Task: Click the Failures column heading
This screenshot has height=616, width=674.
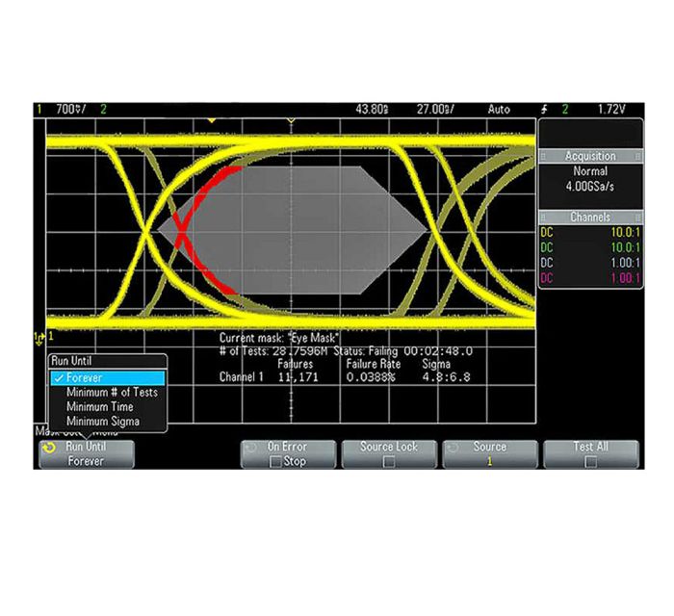Action: pyautogui.click(x=296, y=364)
